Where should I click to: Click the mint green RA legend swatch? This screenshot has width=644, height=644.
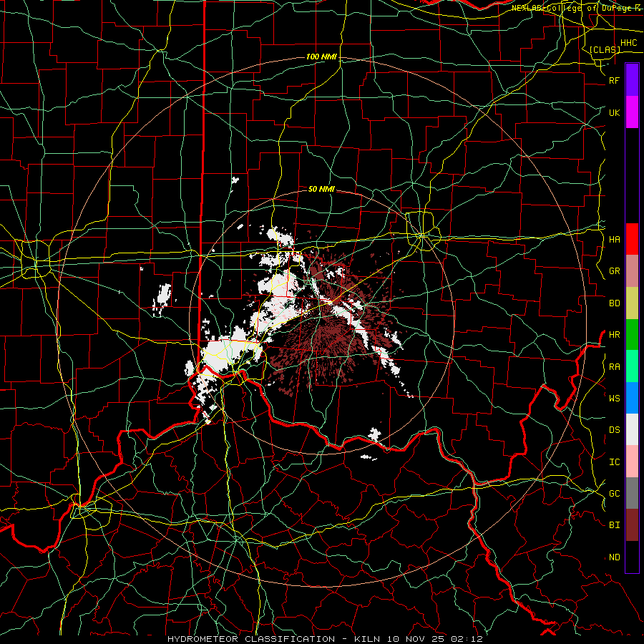coord(632,366)
